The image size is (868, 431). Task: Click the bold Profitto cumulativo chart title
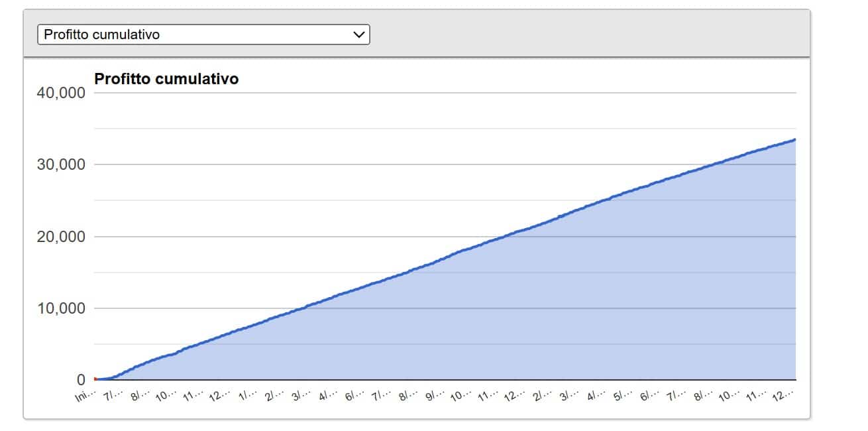coord(166,79)
